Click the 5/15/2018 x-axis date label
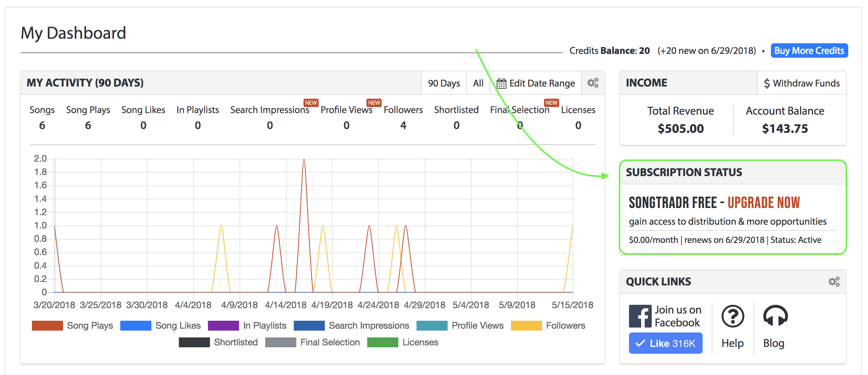Viewport: 868px width, 375px height. [x=572, y=305]
